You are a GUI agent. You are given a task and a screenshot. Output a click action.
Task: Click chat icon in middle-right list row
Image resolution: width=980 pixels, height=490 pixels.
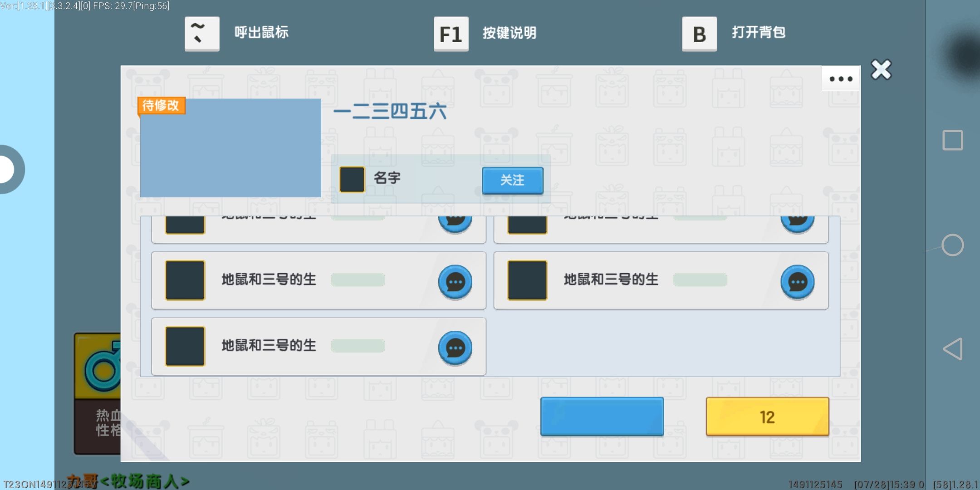[797, 282]
